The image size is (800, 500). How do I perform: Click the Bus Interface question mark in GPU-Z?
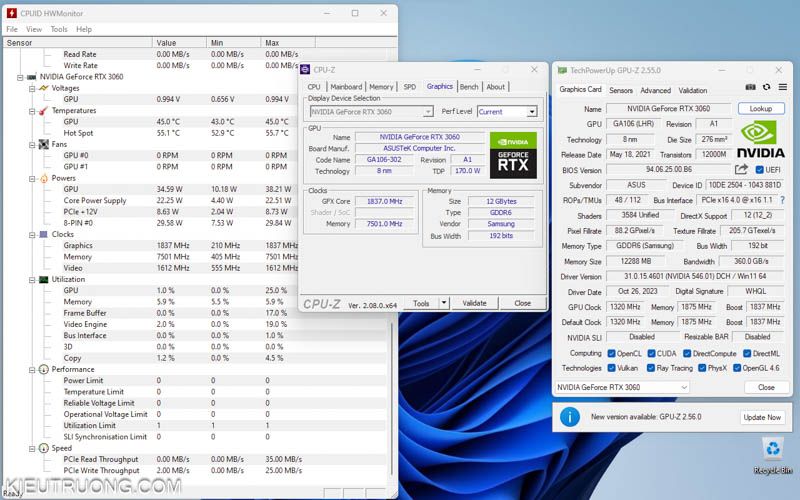(x=783, y=200)
